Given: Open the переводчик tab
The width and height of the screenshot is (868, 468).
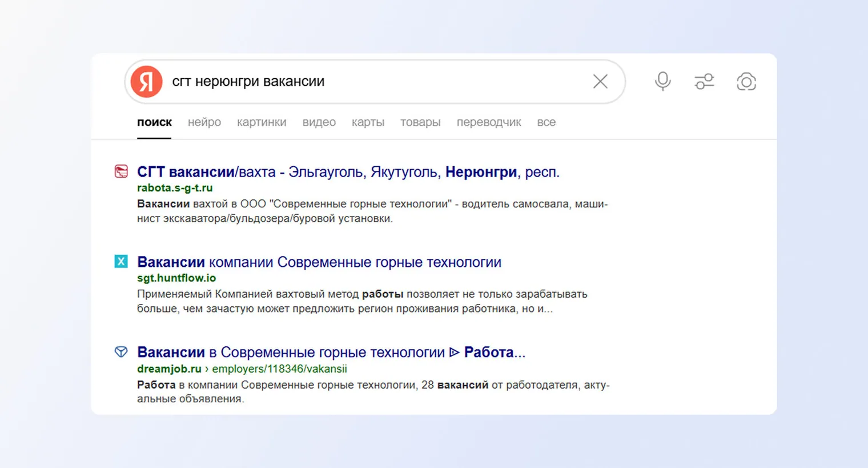Looking at the screenshot, I should click(489, 122).
